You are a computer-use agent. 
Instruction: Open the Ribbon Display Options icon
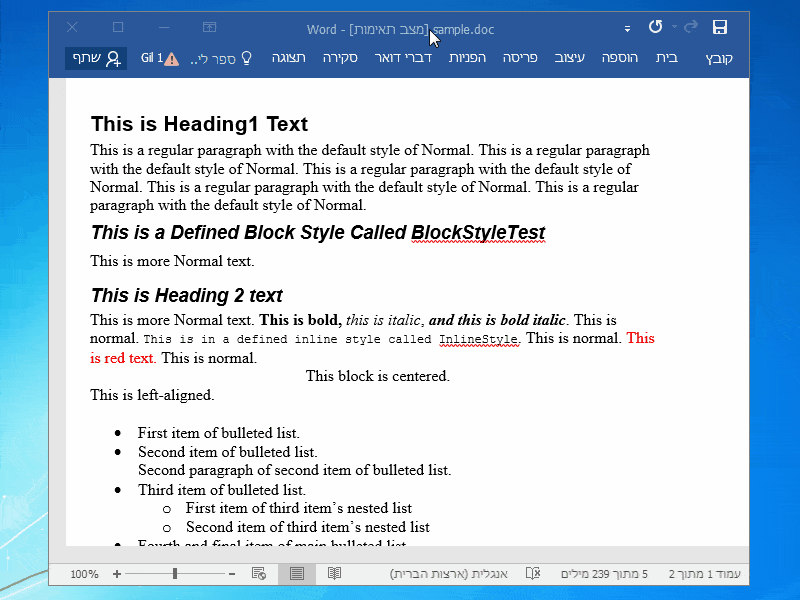coord(209,27)
